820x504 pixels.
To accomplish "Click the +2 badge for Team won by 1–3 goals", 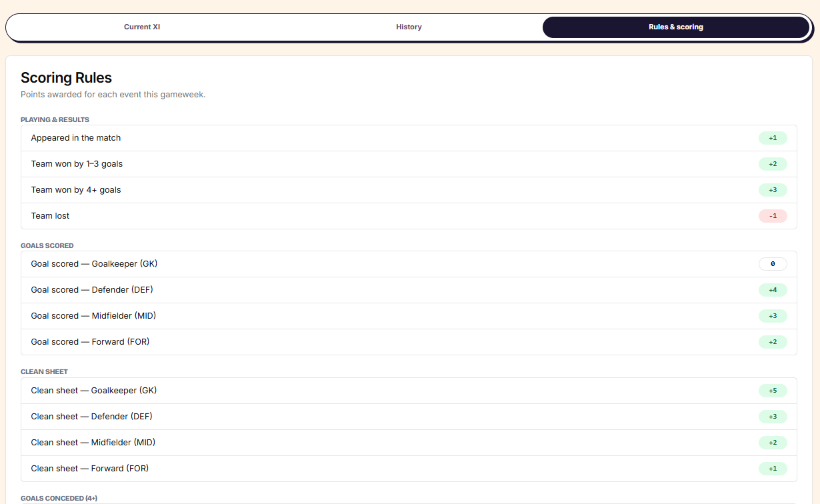I will coord(773,164).
